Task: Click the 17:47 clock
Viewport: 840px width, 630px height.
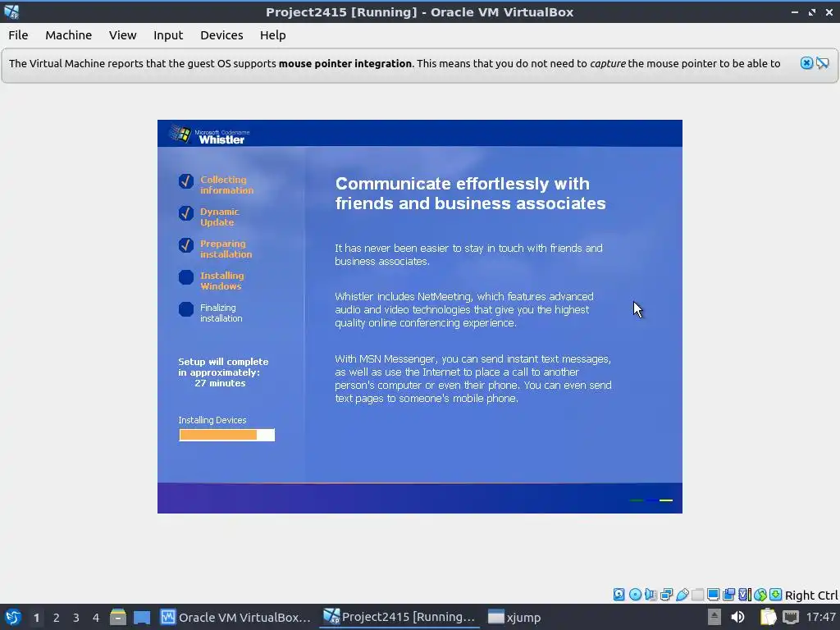Action: coord(820,617)
